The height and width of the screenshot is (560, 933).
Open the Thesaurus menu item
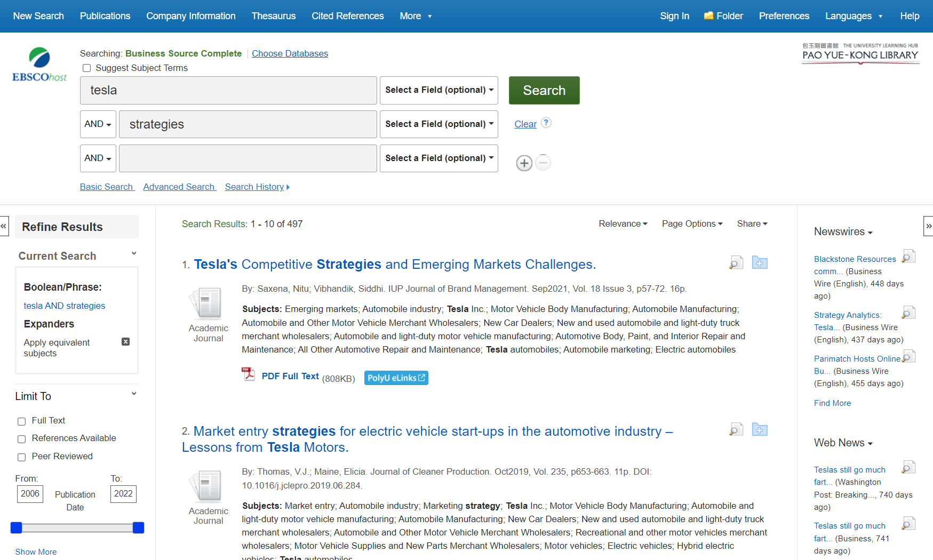coord(274,16)
